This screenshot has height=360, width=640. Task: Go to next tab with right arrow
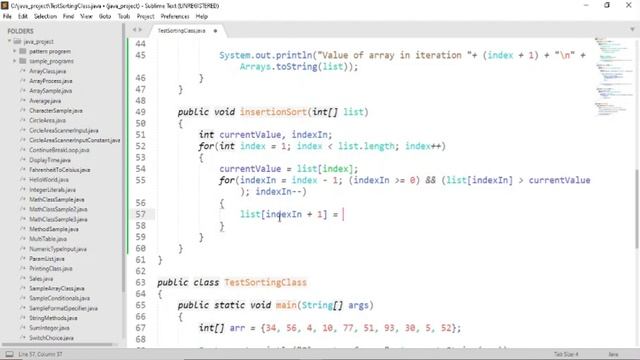click(140, 30)
